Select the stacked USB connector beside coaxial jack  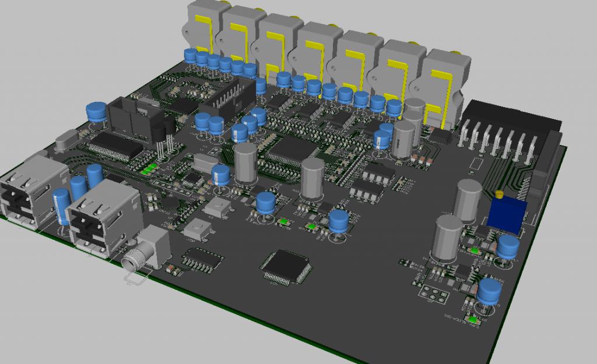105,219
